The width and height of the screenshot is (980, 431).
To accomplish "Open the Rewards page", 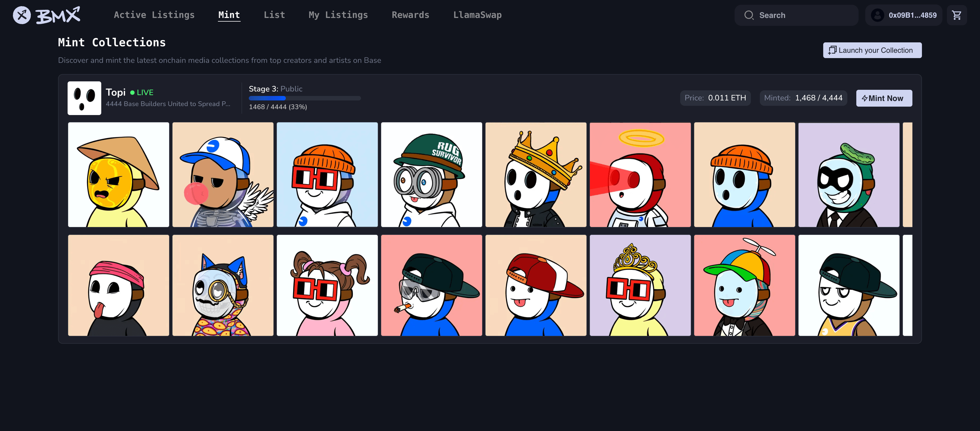I will (x=410, y=15).
